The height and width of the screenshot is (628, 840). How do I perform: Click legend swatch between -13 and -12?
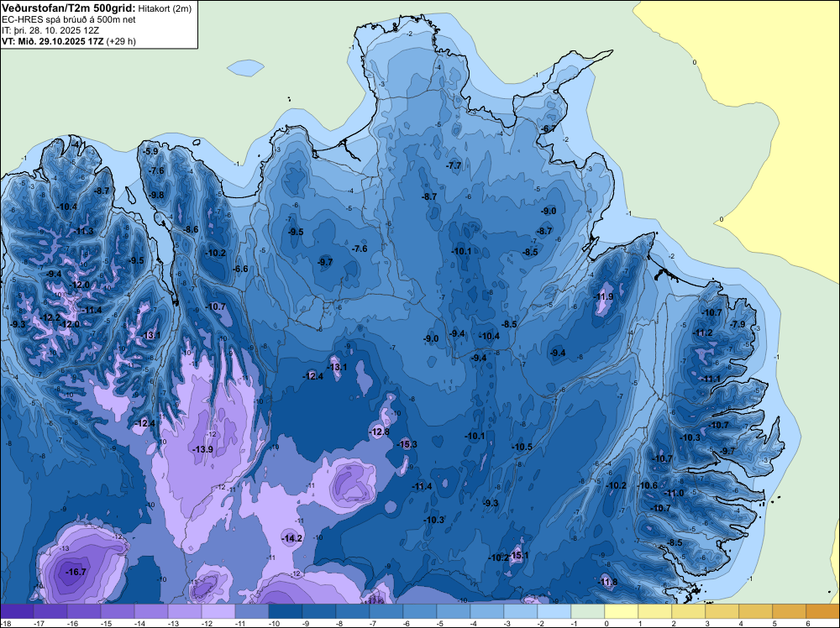(185, 611)
